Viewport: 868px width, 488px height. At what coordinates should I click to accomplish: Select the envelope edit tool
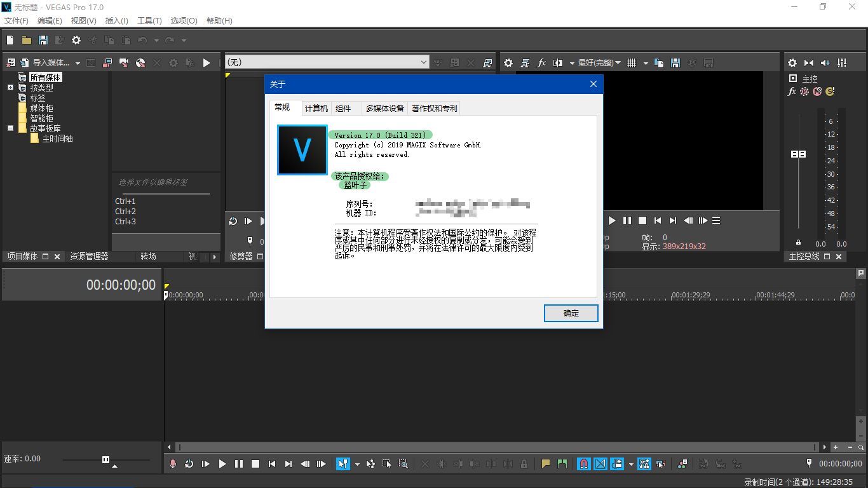tap(370, 464)
